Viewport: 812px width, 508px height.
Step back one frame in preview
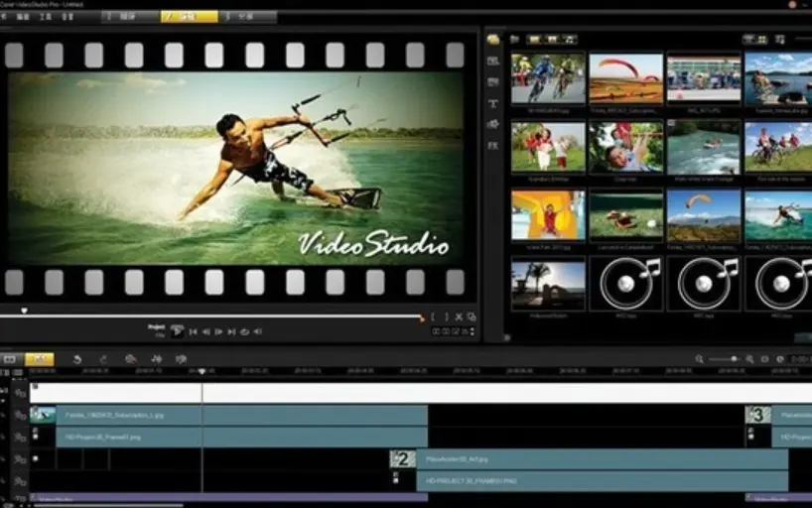[x=206, y=332]
